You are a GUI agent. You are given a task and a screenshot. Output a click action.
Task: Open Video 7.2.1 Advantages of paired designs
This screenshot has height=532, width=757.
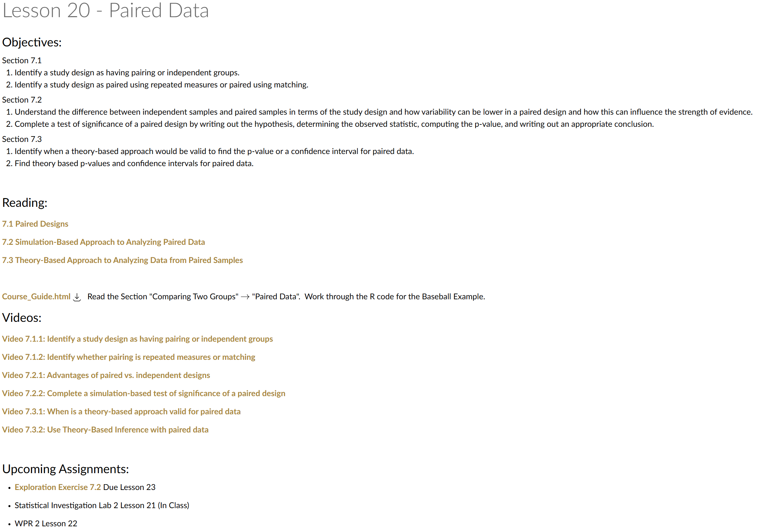click(x=106, y=375)
